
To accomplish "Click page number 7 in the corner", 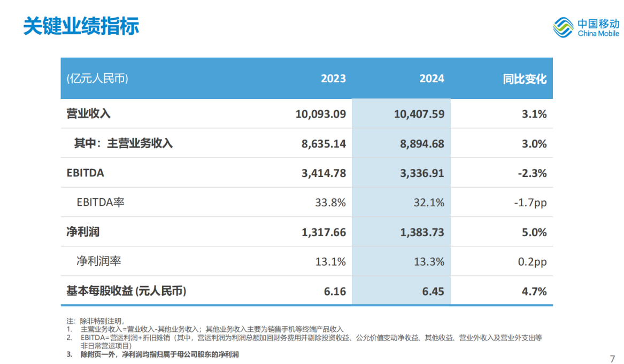I will pos(613,358).
